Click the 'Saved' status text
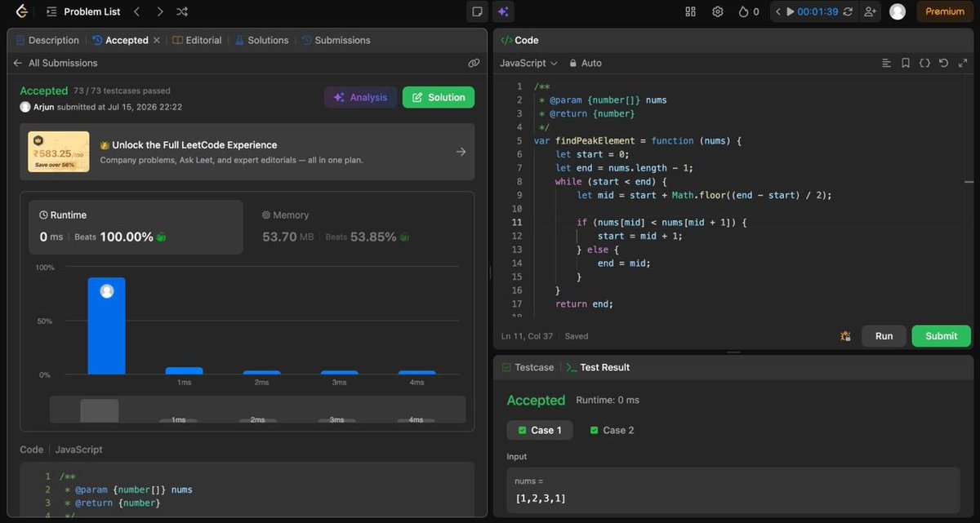 pyautogui.click(x=576, y=336)
